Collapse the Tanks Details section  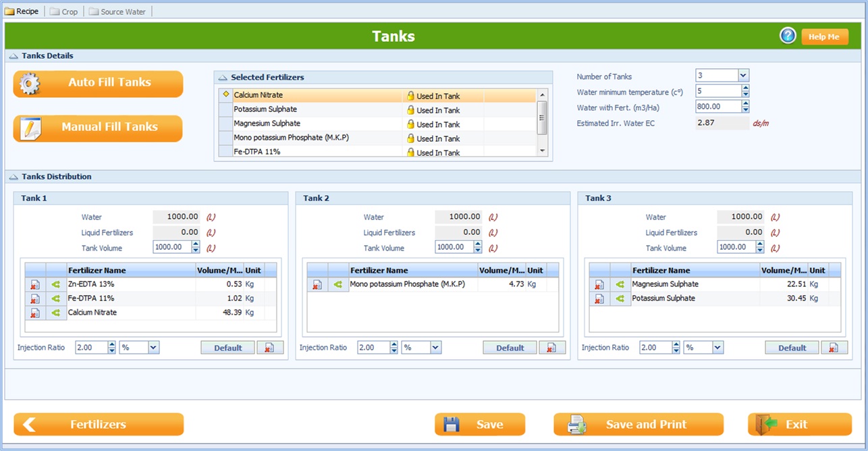point(13,56)
